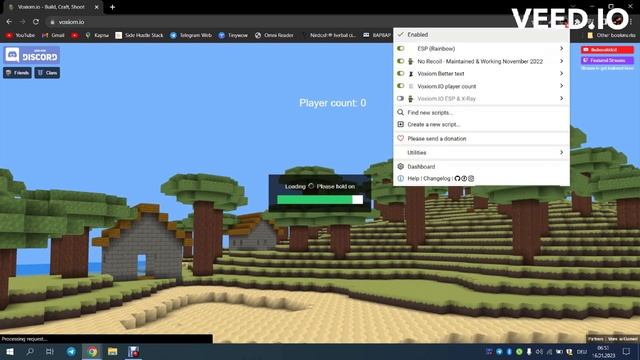Open the Gmail bookmark
This screenshot has height=360, width=640.
53,36
